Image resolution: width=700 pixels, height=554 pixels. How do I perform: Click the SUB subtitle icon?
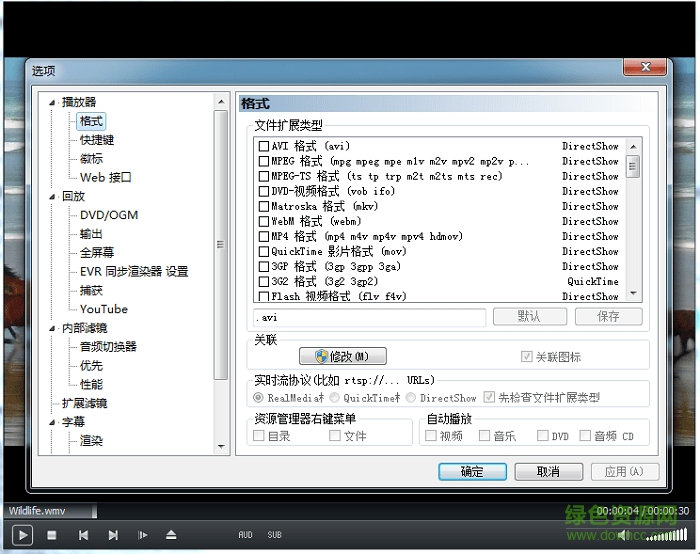[x=274, y=535]
